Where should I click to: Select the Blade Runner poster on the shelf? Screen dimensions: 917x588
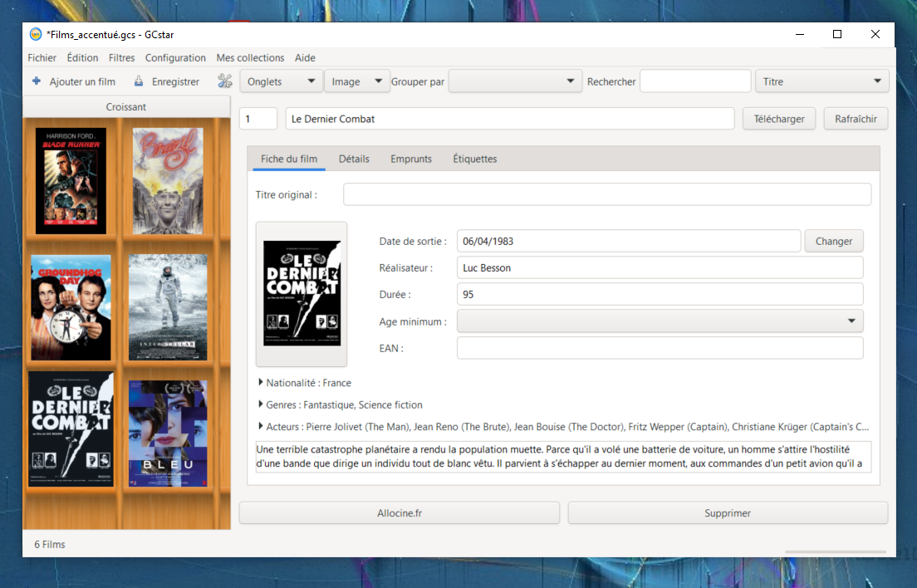[71, 180]
